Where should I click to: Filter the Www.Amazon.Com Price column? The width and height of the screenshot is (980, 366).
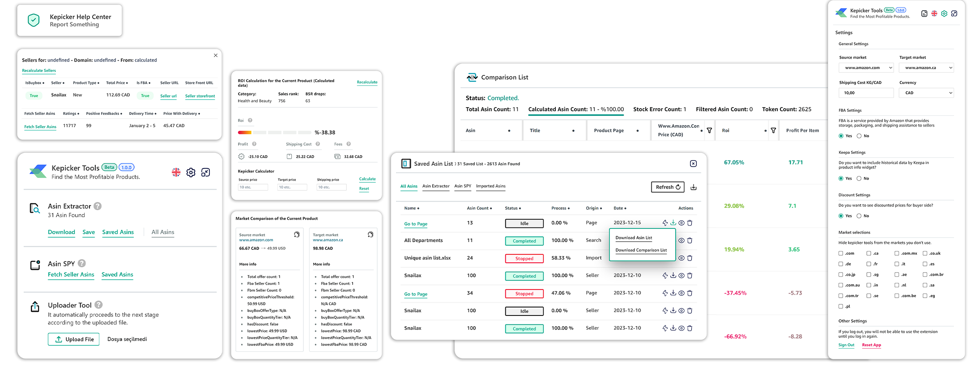(x=709, y=130)
